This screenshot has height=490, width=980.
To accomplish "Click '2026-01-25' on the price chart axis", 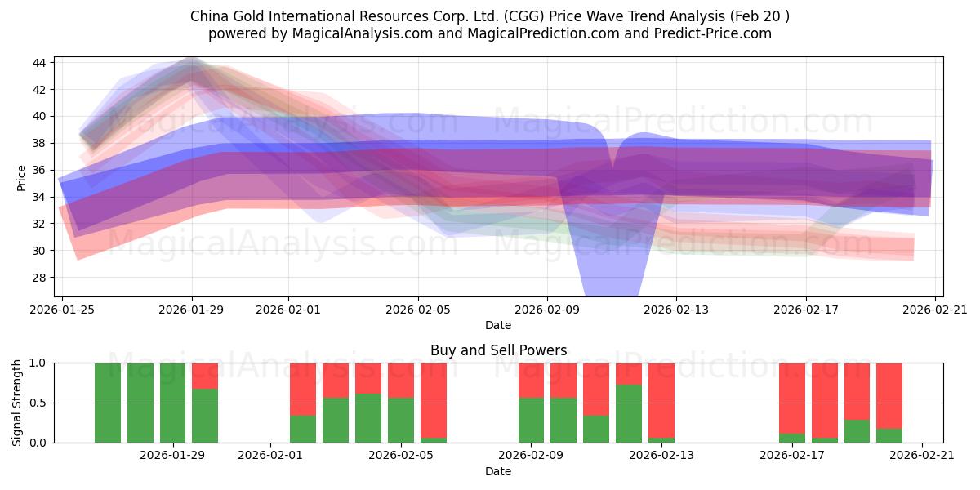I will point(63,309).
